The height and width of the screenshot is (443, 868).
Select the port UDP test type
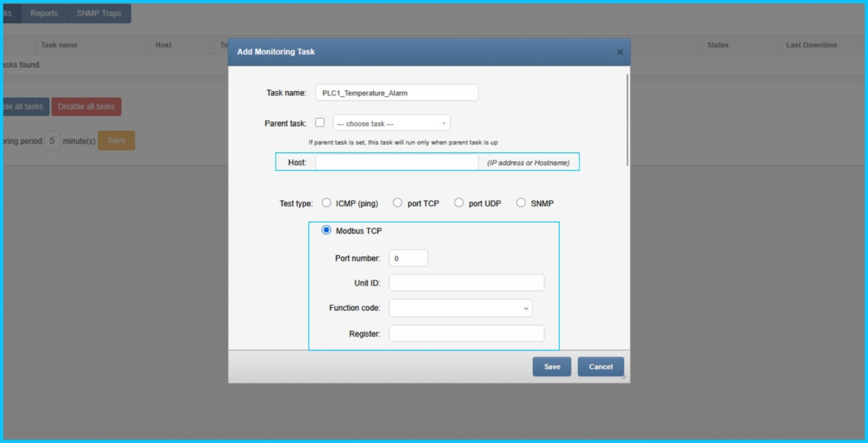tap(459, 202)
